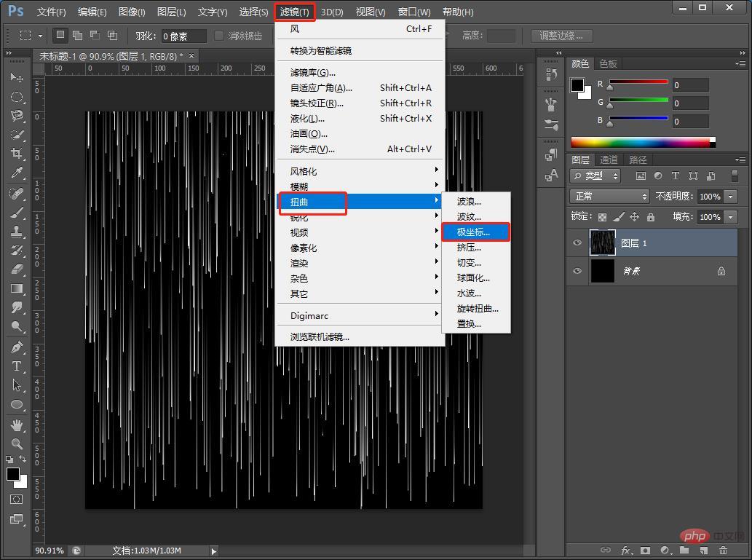Toggle the 消除锯齿 checkbox
This screenshot has height=560, width=752.
pyautogui.click(x=219, y=36)
